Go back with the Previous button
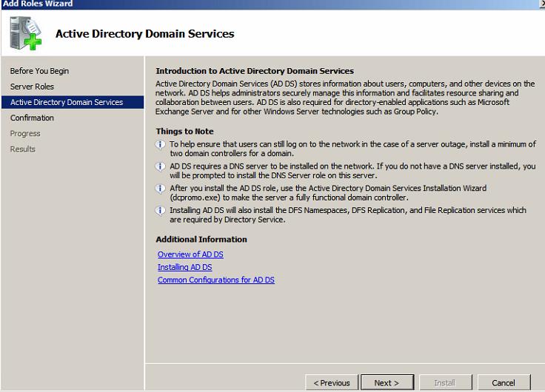The width and height of the screenshot is (545, 392). coord(332,382)
